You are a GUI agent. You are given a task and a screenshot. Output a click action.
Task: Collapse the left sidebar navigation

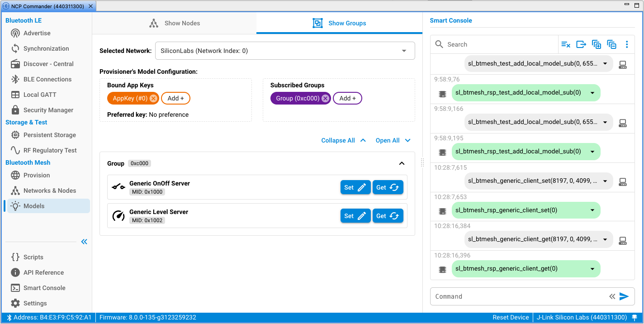84,242
